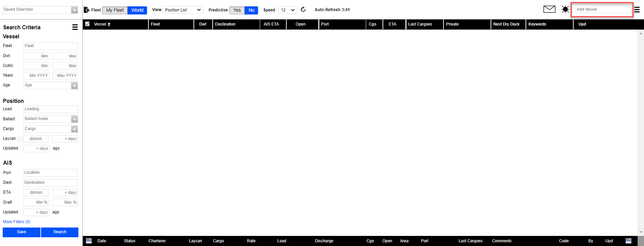Open the mail envelope icon
Screen dimensions: 644x246
tap(549, 9)
